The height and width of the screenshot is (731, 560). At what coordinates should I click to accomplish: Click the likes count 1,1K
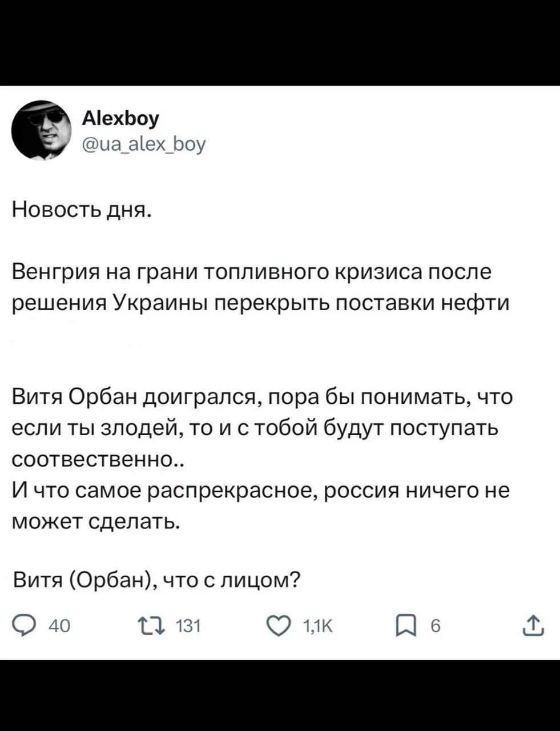pos(317,626)
